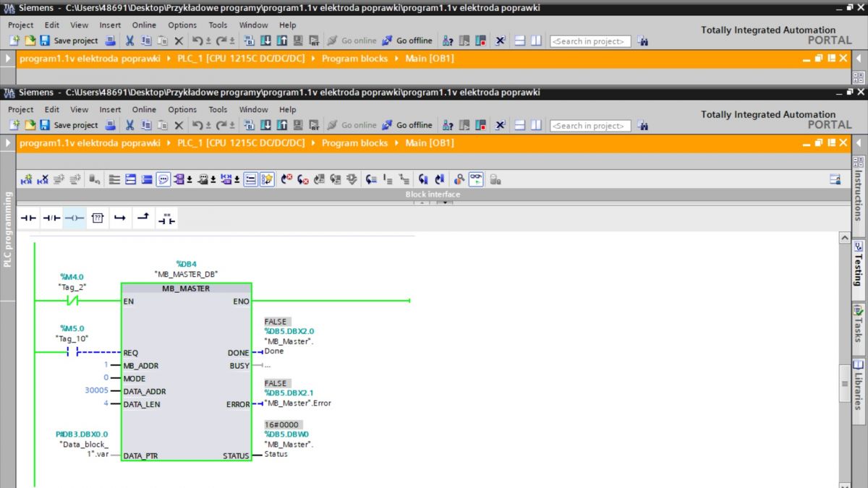Viewport: 868px width, 488px height.
Task: Open Insert menu in front window
Action: pos(110,110)
